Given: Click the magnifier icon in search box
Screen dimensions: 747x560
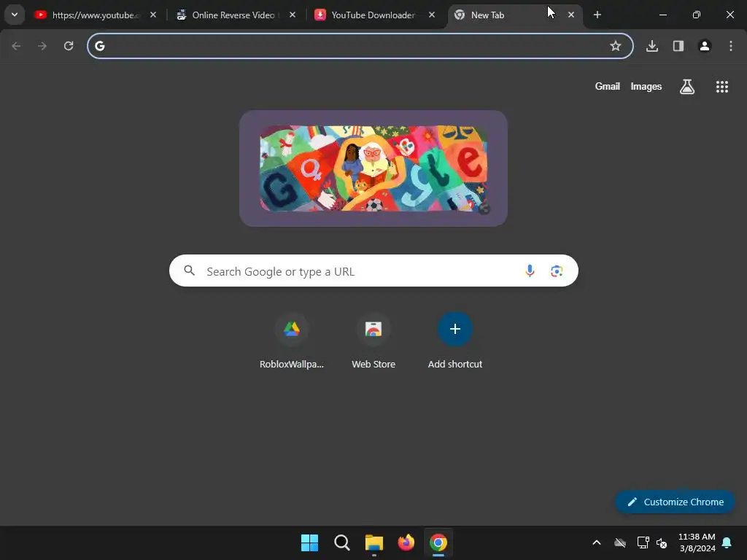Looking at the screenshot, I should tap(189, 271).
